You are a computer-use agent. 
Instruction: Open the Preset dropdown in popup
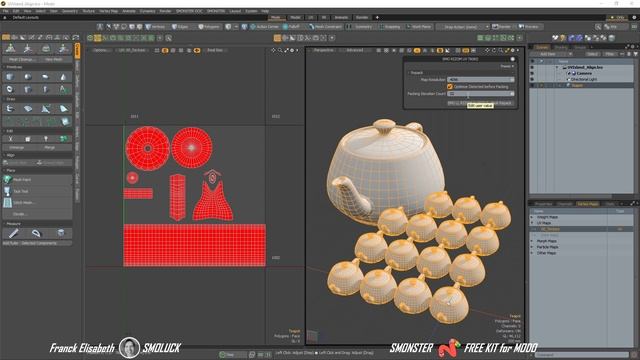[506, 66]
